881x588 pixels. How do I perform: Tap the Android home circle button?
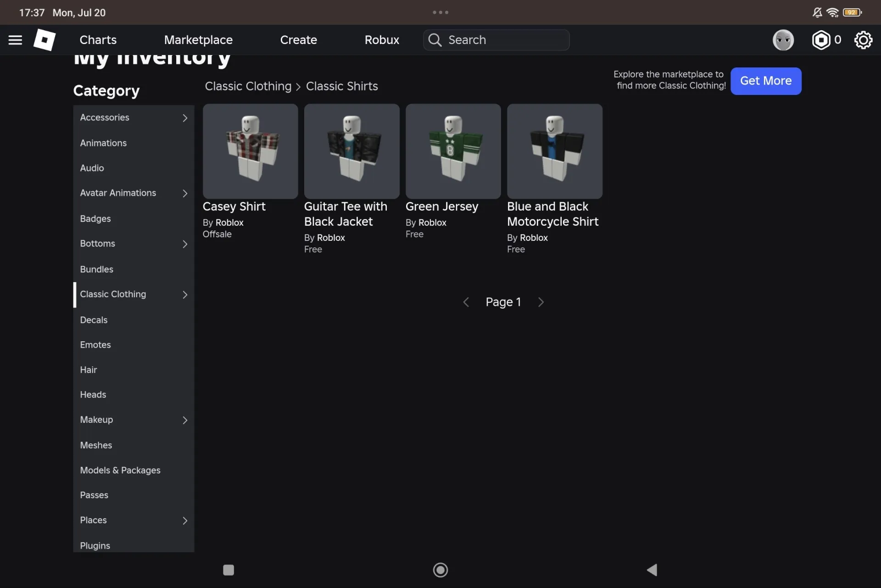coord(440,570)
